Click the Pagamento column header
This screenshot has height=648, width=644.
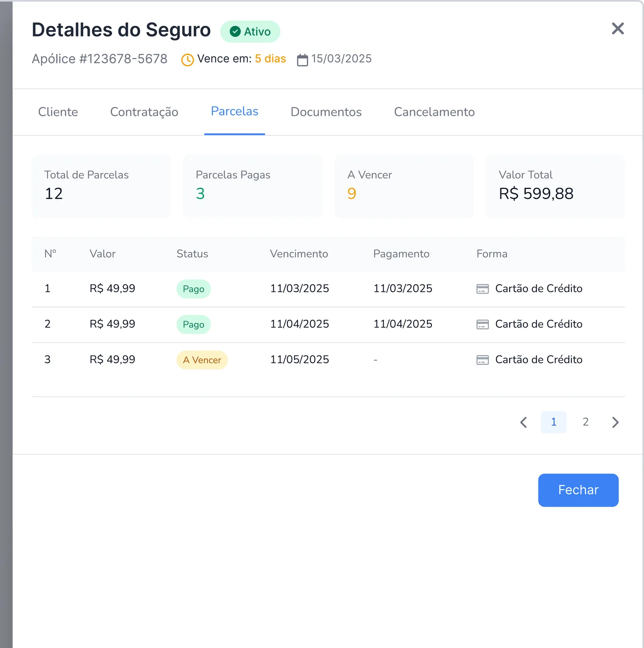click(x=401, y=254)
